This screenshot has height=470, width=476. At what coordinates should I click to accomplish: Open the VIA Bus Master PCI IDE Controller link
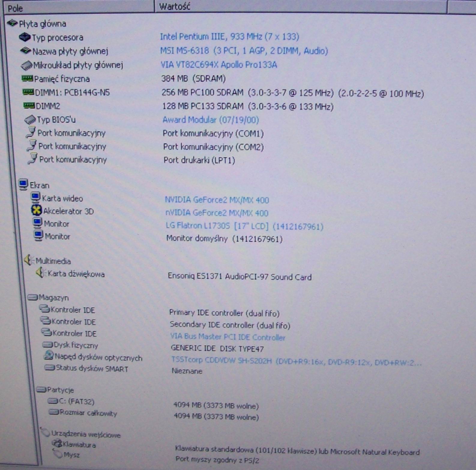coord(228,337)
